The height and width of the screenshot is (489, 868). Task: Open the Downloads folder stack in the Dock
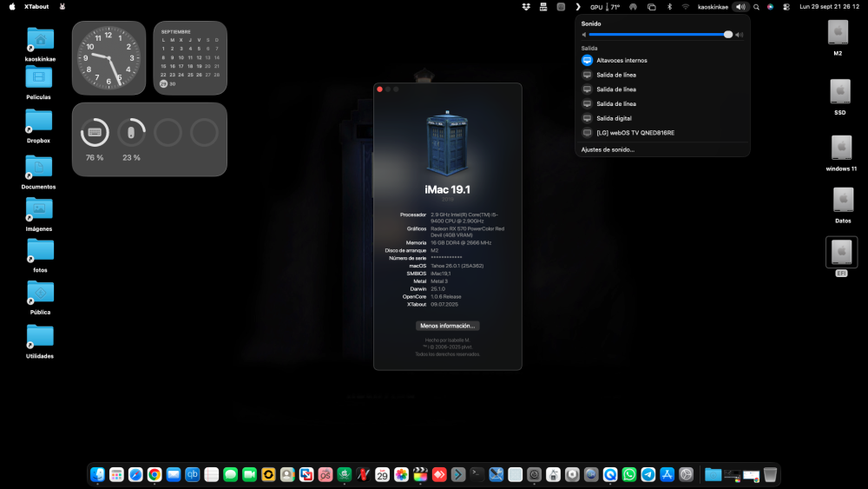coord(713,474)
